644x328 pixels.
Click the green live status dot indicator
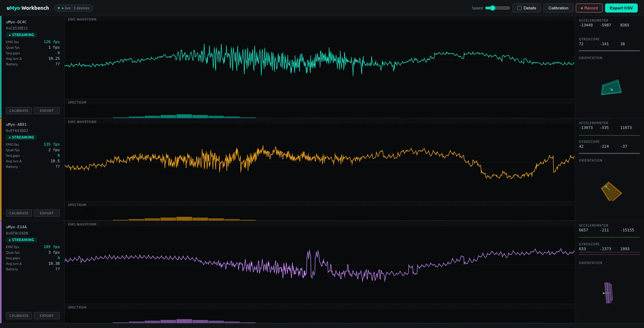point(58,8)
